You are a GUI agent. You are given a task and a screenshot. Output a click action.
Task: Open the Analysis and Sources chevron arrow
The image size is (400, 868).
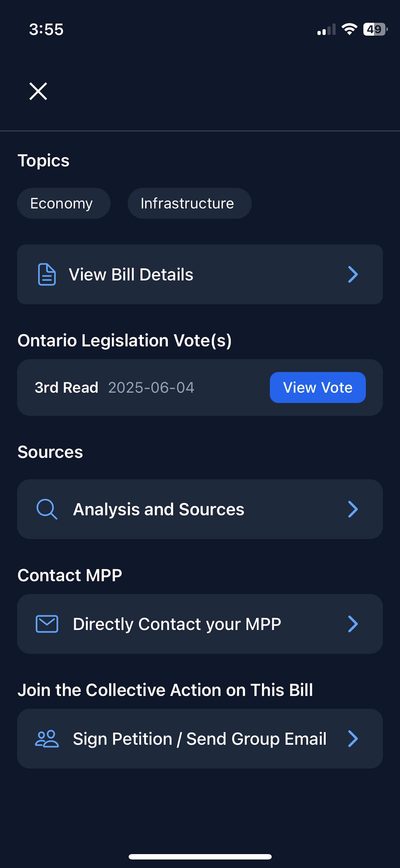click(x=353, y=509)
